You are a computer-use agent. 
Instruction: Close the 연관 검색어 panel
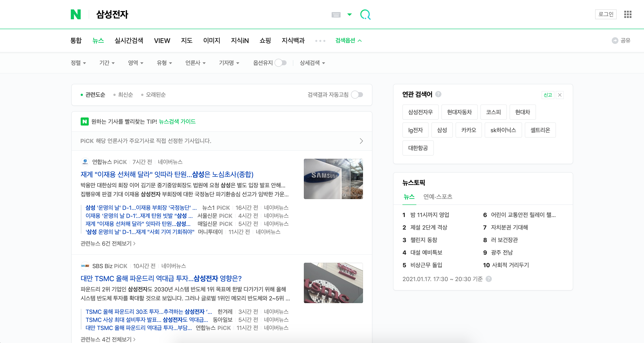[x=560, y=95]
